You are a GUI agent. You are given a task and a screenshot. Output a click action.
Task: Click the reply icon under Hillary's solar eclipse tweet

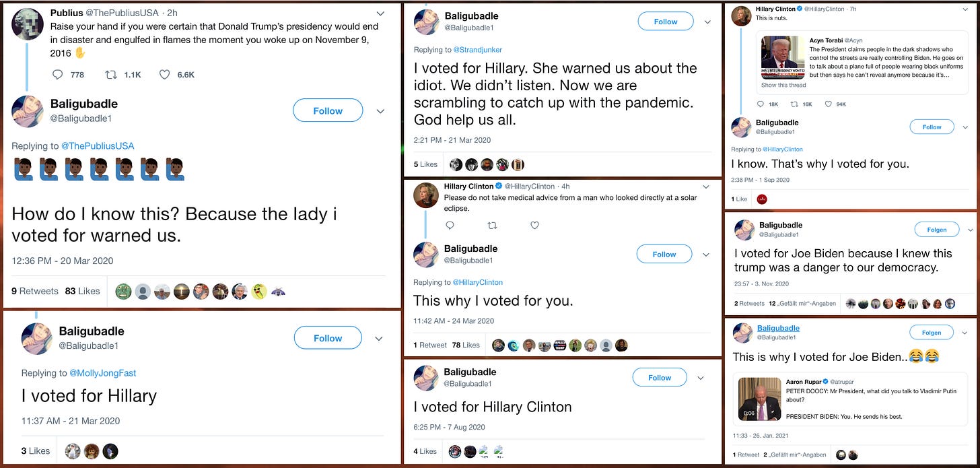click(450, 226)
